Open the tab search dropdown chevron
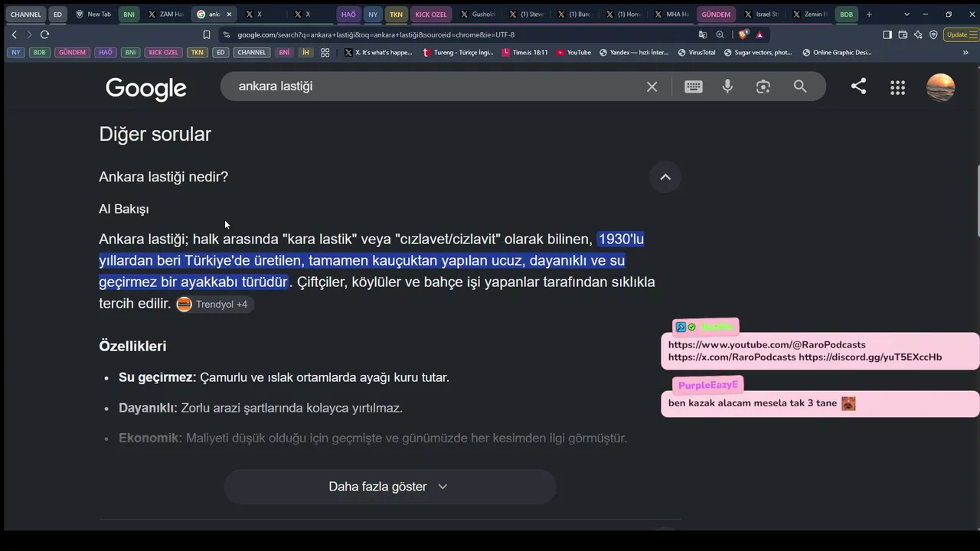 click(x=907, y=14)
